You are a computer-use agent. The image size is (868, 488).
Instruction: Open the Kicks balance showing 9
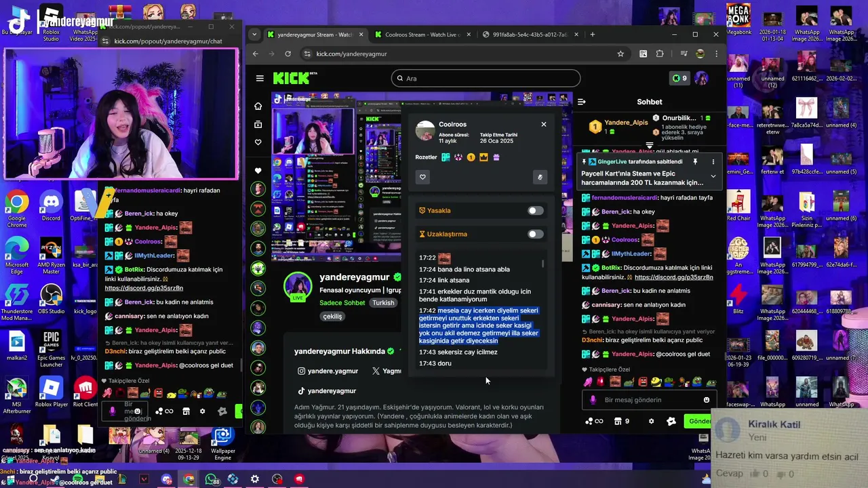click(x=679, y=78)
